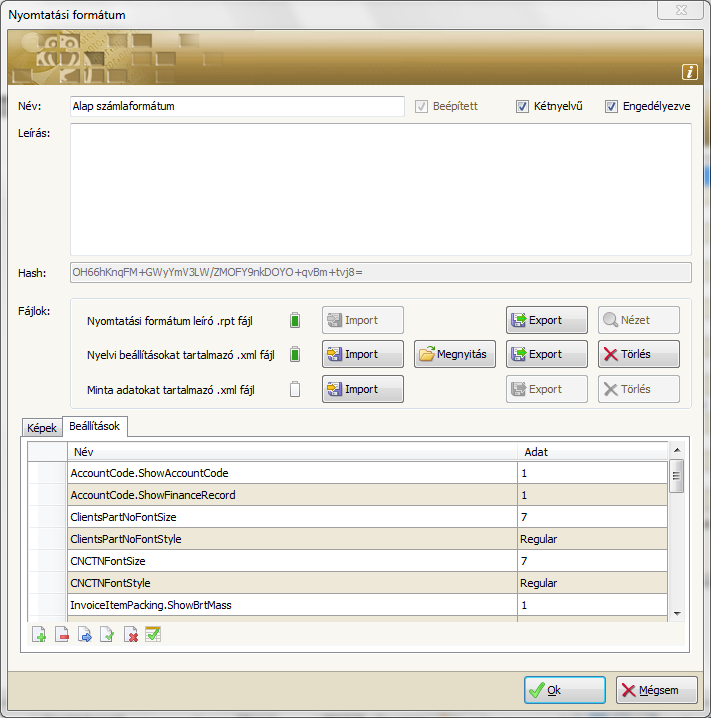
Task: Click the value 1 of AccountCode.ShowFinanceRecord
Action: [592, 495]
